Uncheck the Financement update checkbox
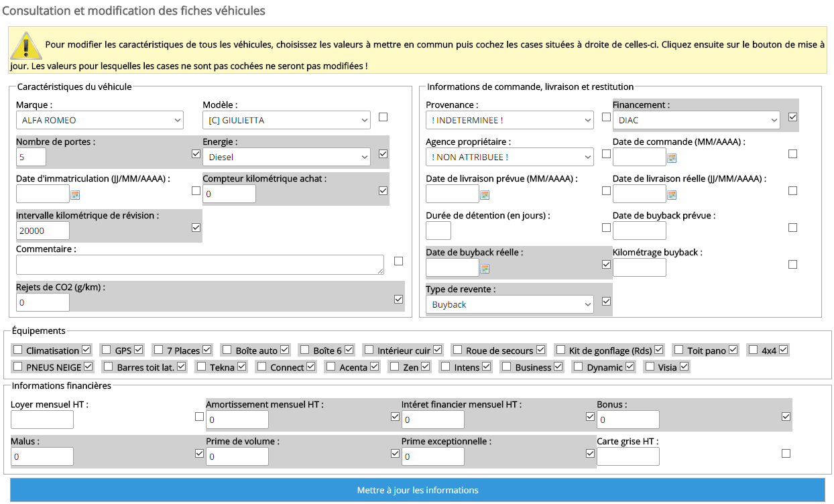 coord(792,117)
